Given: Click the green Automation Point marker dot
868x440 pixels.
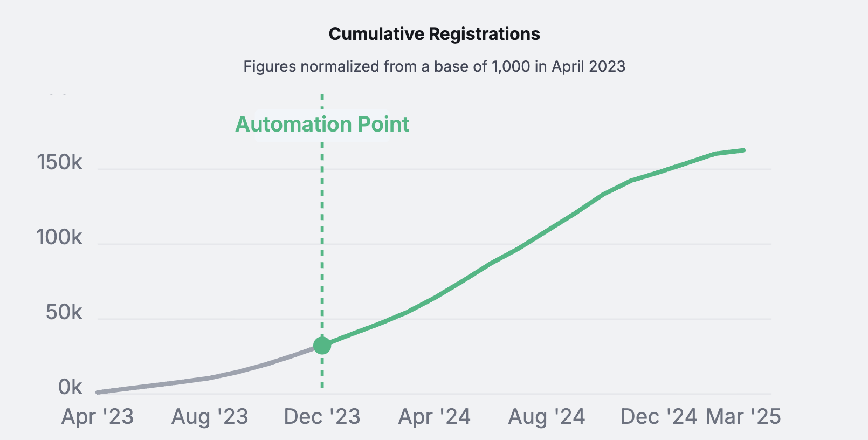Looking at the screenshot, I should [x=322, y=345].
